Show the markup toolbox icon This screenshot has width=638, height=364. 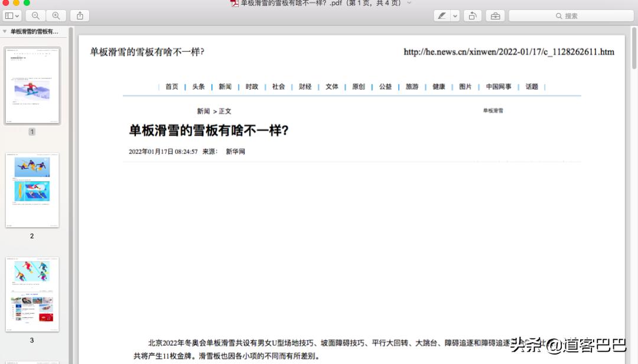(x=495, y=15)
